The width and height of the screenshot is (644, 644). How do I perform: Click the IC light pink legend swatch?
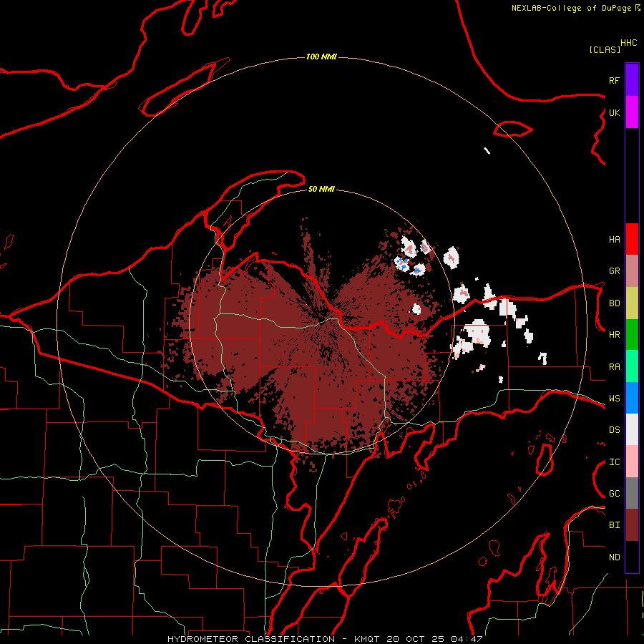[632, 462]
